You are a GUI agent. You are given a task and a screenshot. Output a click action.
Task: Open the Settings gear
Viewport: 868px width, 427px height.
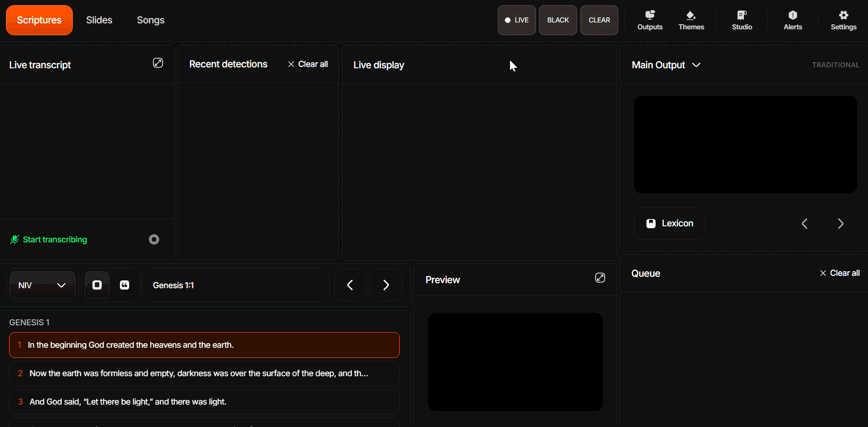tap(844, 21)
